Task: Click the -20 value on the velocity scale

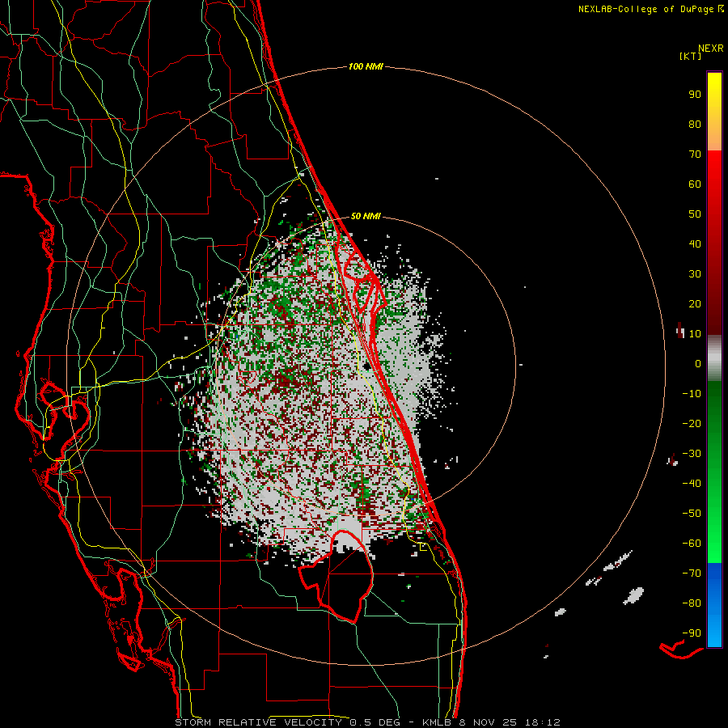Action: coord(692,424)
